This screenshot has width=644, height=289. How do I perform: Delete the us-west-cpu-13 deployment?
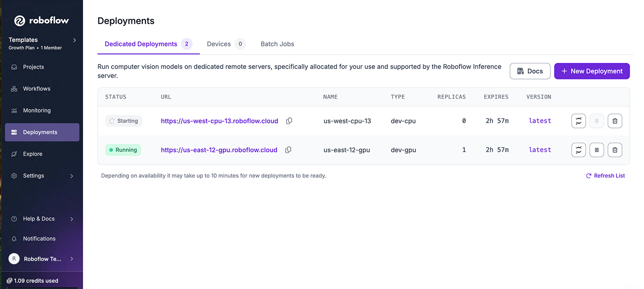615,121
